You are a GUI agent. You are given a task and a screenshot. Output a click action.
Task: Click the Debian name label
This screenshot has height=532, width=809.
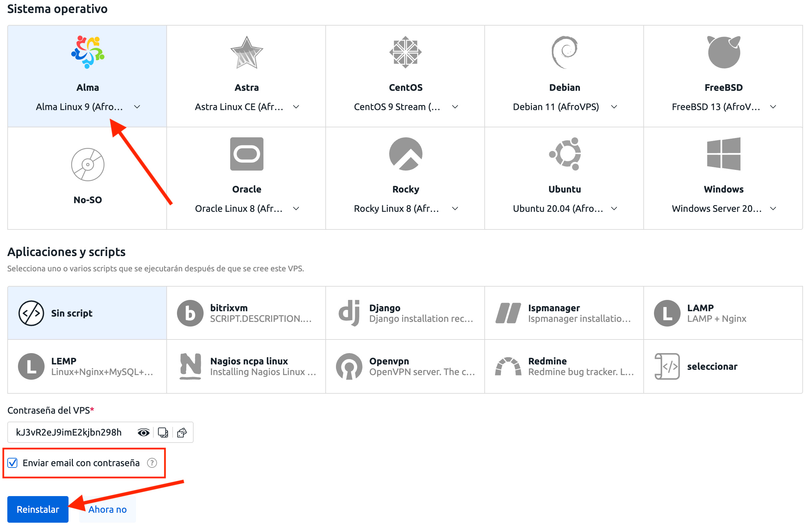[565, 87]
